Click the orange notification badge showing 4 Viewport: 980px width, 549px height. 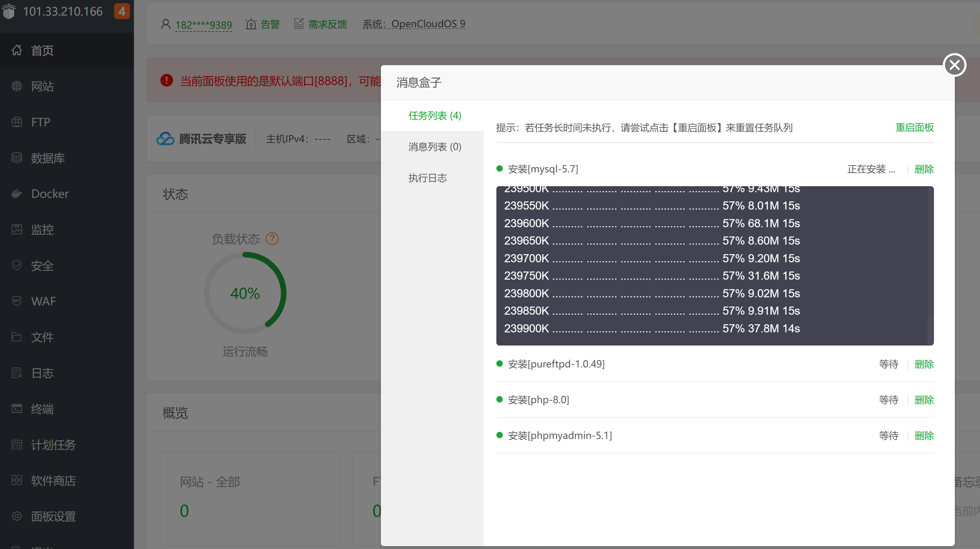click(x=122, y=11)
